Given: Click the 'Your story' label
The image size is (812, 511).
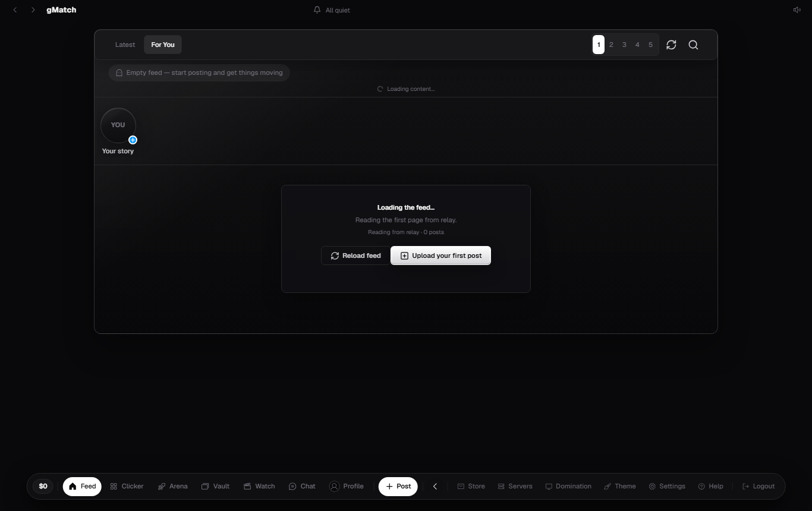Looking at the screenshot, I should (118, 151).
